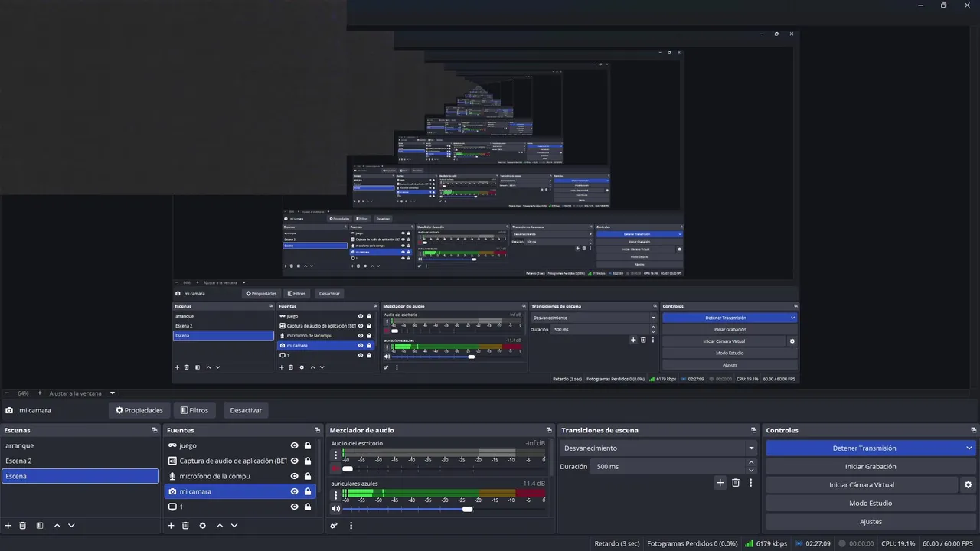Viewport: 980px width, 551px height.
Task: Open options menu for 'auriculares azules'
Action: (335, 496)
